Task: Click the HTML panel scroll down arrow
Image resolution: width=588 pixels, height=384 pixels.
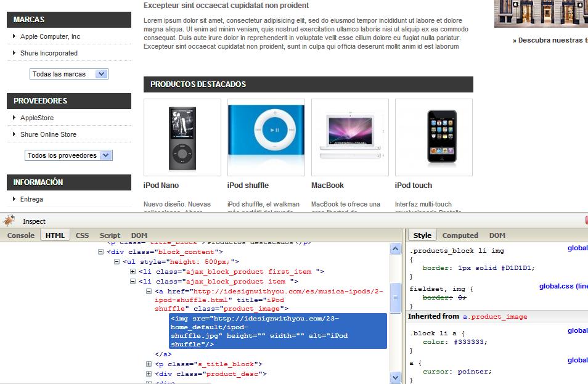Action: tap(395, 377)
